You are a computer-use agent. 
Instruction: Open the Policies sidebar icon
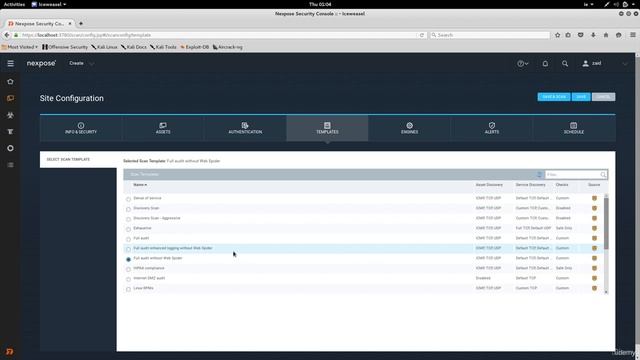[x=10, y=131]
